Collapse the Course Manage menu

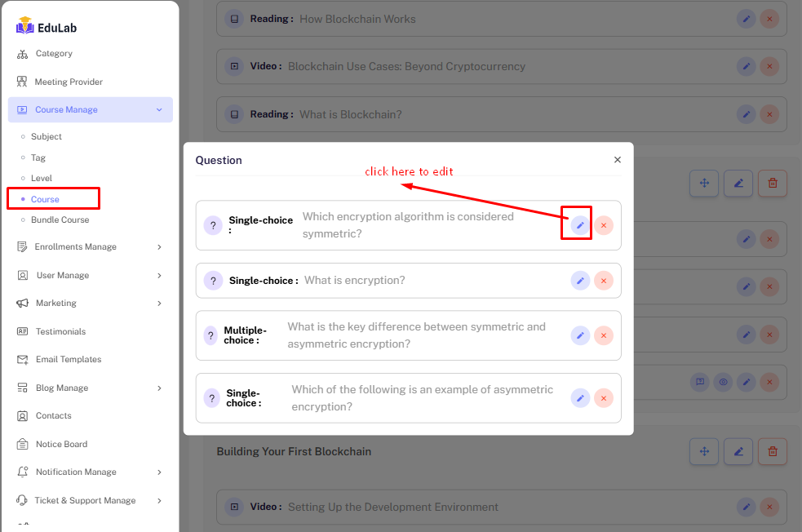pyautogui.click(x=159, y=110)
